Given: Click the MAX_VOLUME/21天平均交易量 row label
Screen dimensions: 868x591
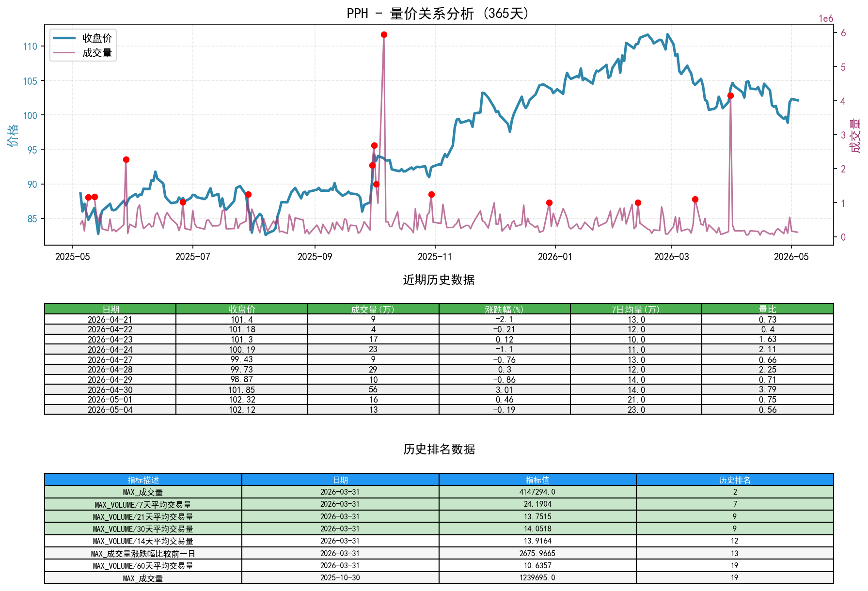Looking at the screenshot, I should click(x=143, y=516).
